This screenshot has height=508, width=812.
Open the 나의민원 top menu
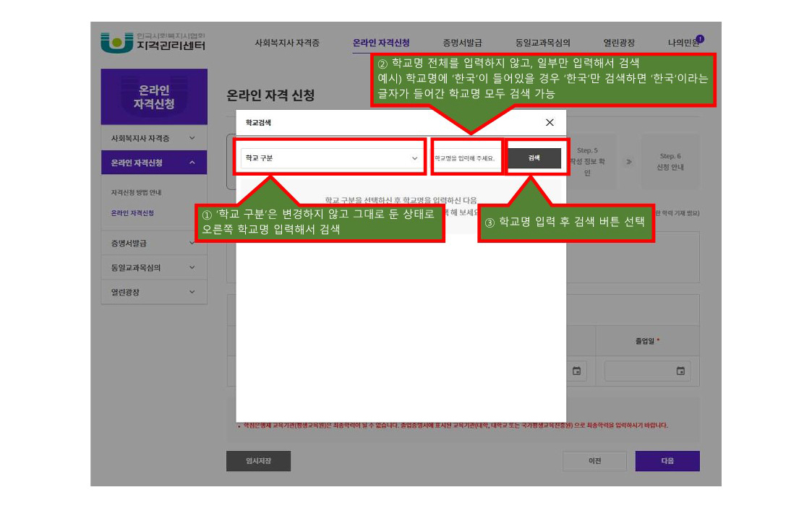(683, 43)
